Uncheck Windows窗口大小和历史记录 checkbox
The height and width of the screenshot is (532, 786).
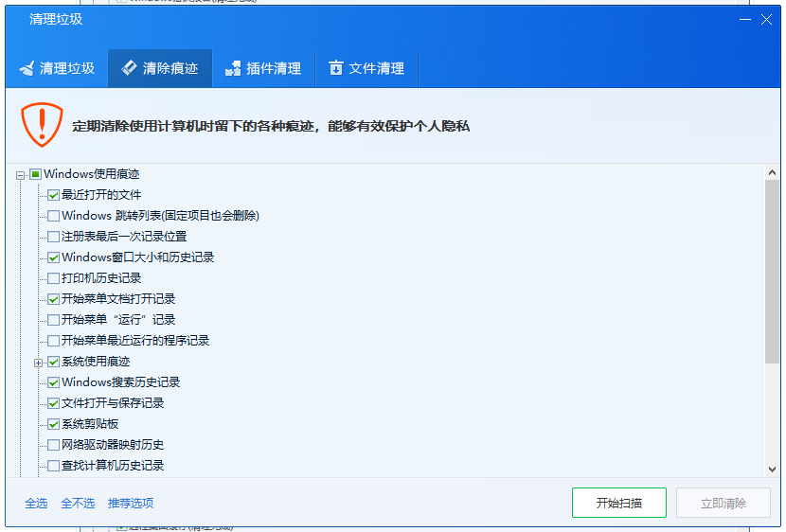click(54, 257)
